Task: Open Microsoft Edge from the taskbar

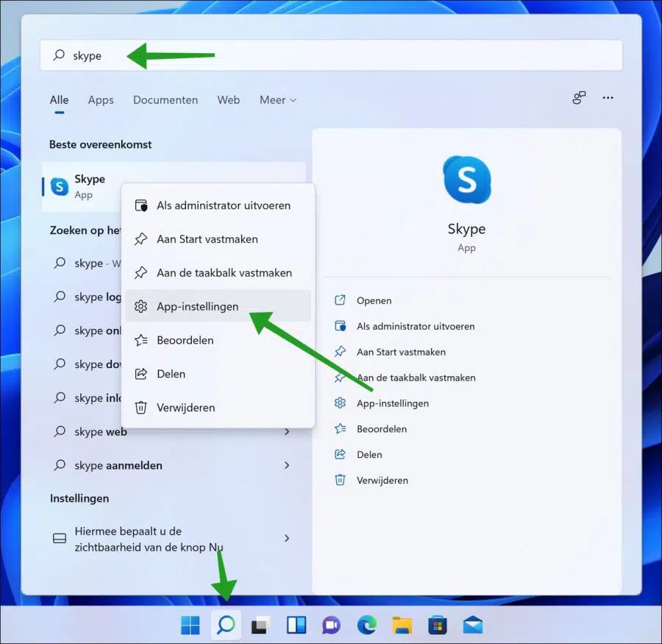Action: (367, 625)
